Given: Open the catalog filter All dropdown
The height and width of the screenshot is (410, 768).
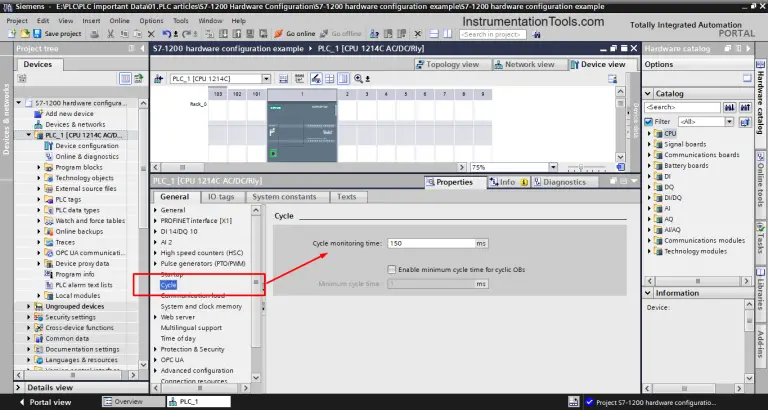Looking at the screenshot, I should [729, 122].
